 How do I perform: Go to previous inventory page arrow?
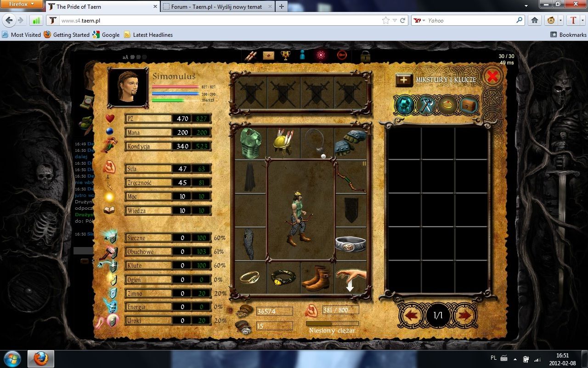412,316
